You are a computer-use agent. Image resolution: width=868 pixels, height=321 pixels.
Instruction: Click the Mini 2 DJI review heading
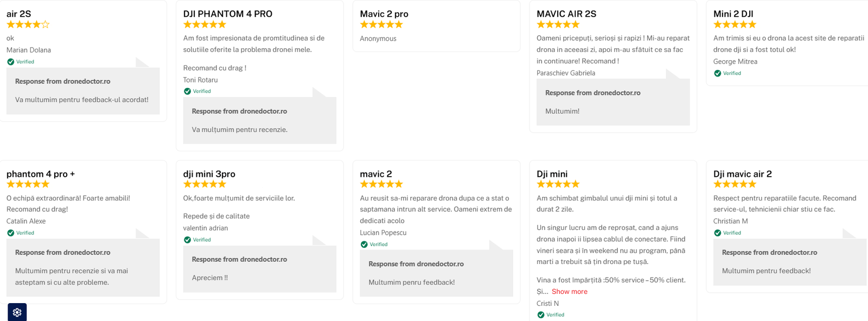(x=733, y=14)
